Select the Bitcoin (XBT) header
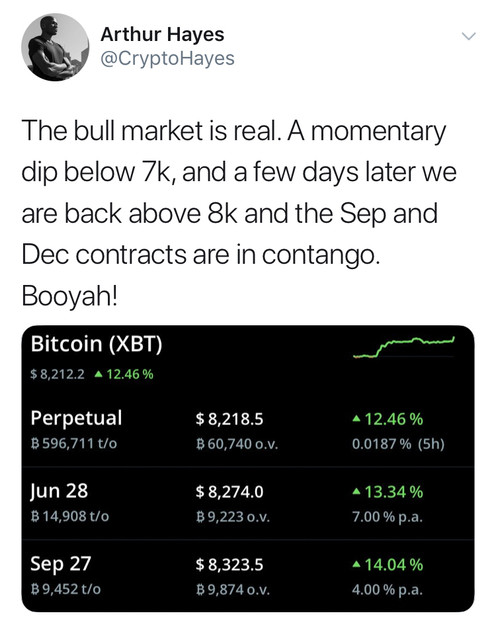Viewport: 496px width, 640px height. pyautogui.click(x=96, y=344)
